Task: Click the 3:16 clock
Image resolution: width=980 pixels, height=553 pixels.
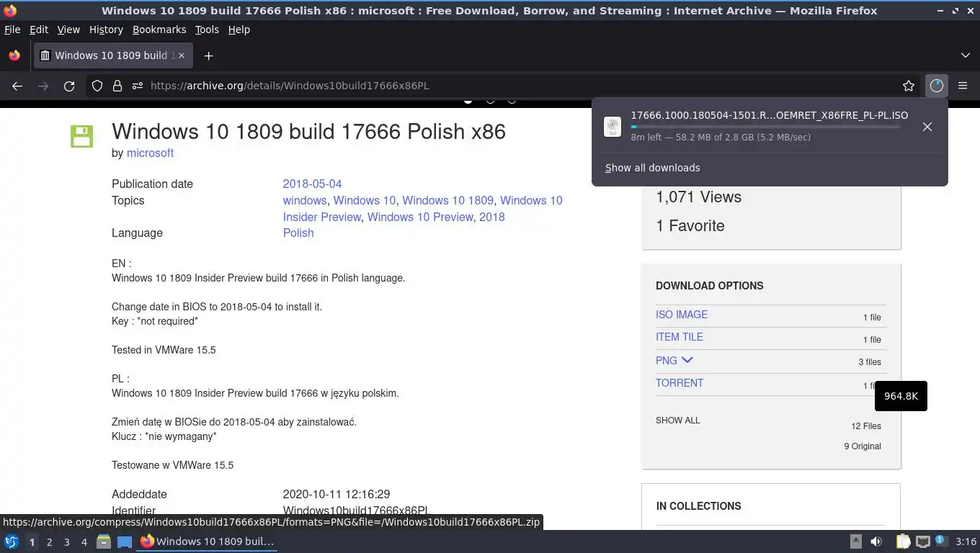Action: (x=966, y=541)
